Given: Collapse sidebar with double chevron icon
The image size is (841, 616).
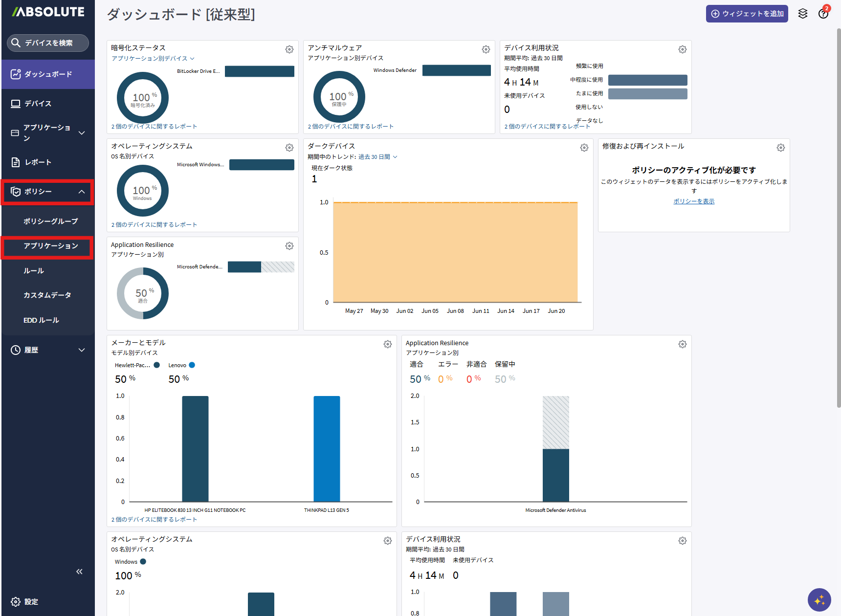Looking at the screenshot, I should tap(79, 572).
